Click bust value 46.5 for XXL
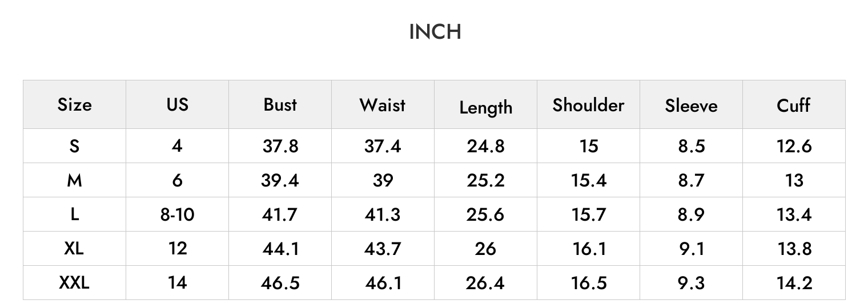Viewport: 868px width, 308px height. (280, 282)
